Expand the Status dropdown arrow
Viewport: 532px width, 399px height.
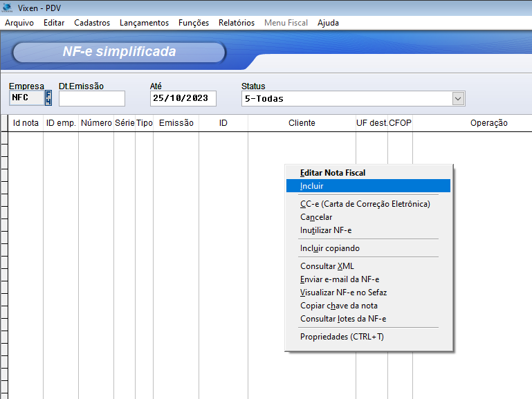pos(458,99)
